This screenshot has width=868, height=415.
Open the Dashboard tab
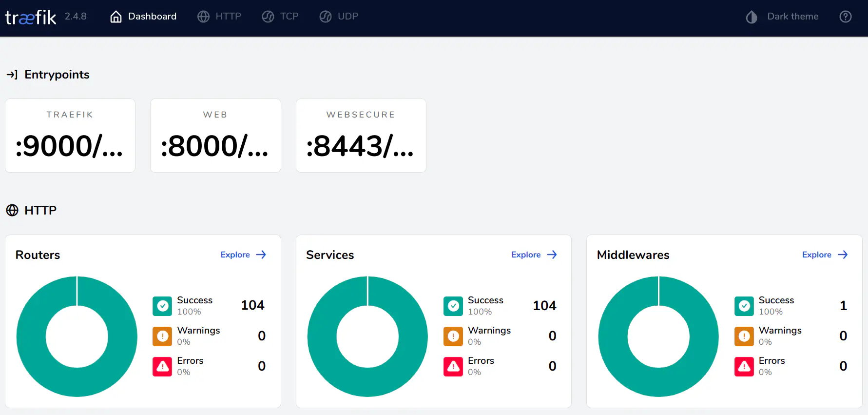(143, 17)
